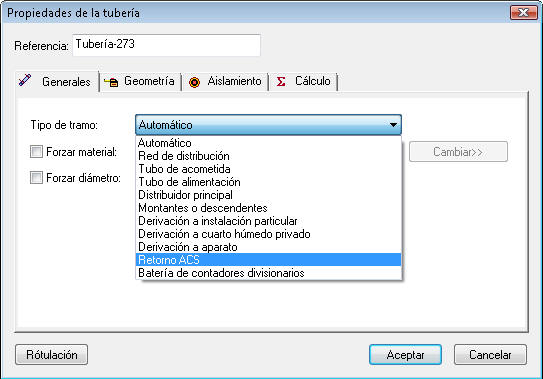Open the Cálculo tab
This screenshot has height=379, width=543.
click(x=304, y=81)
